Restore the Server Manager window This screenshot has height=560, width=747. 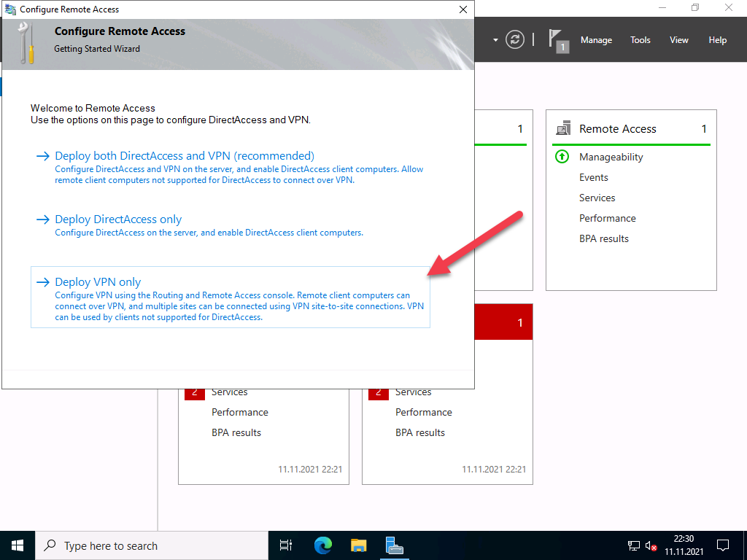(x=695, y=7)
